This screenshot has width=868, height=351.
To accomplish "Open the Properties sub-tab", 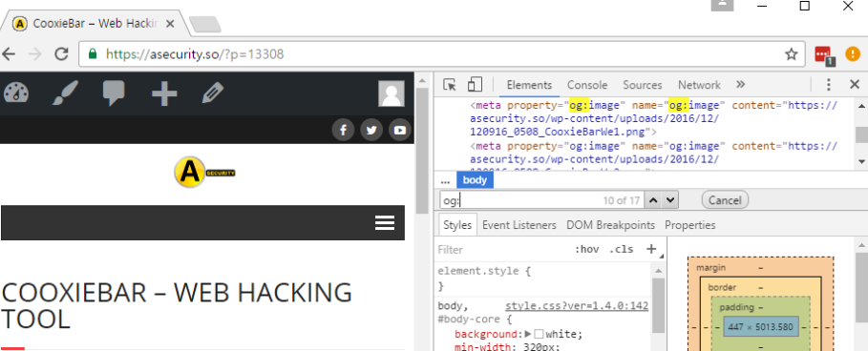I will point(689,225).
